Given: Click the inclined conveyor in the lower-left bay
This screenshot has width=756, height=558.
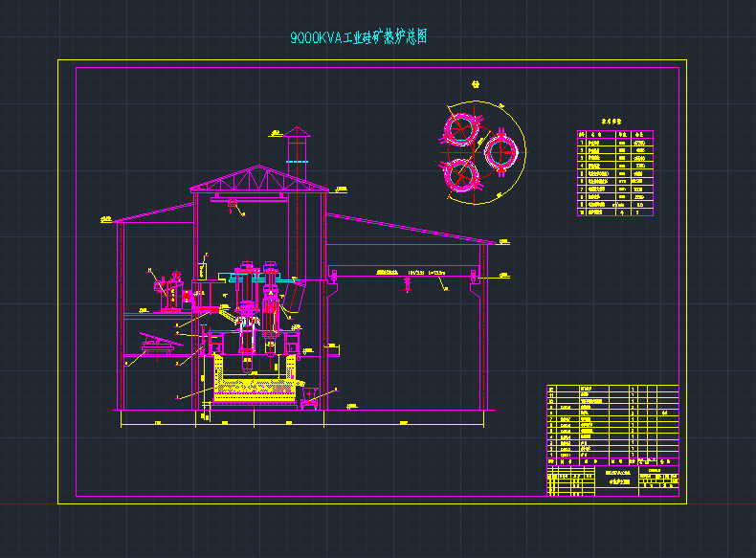Looking at the screenshot, I should coord(151,341).
